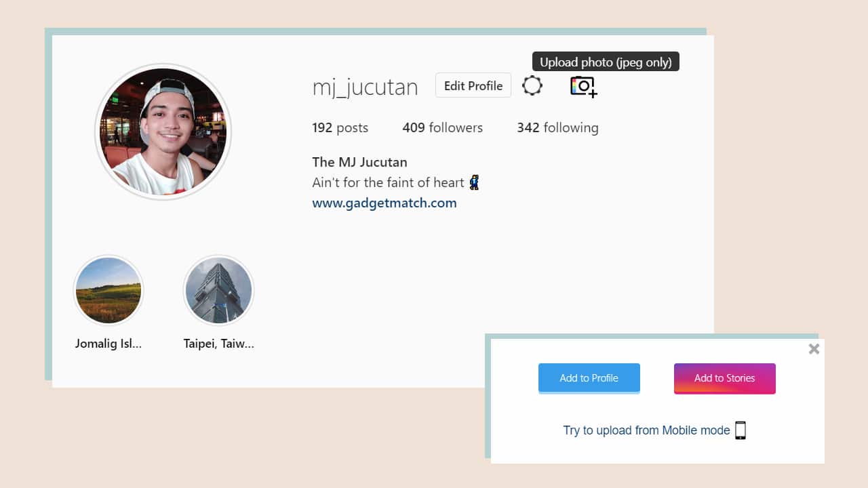View the 409 followers list
The image size is (868, 488).
coord(442,127)
